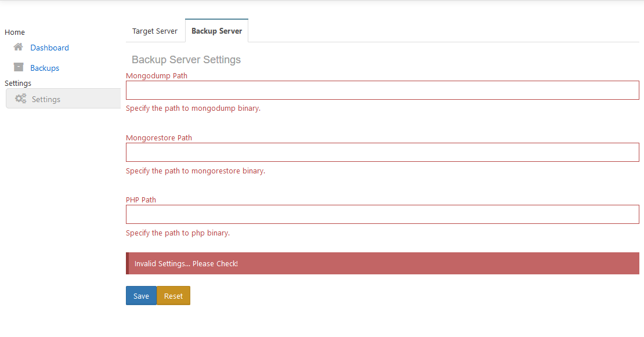
Task: Click the Mongorestore Path field label
Action: [159, 138]
